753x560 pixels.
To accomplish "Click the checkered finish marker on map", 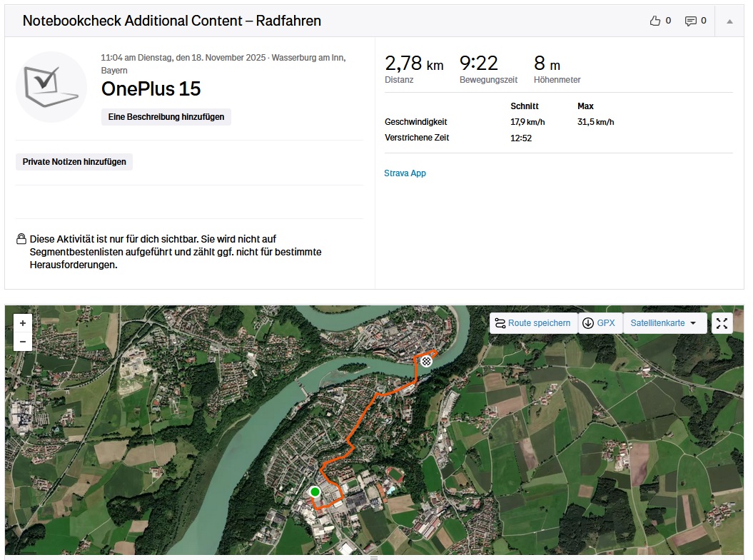I will tap(426, 362).
